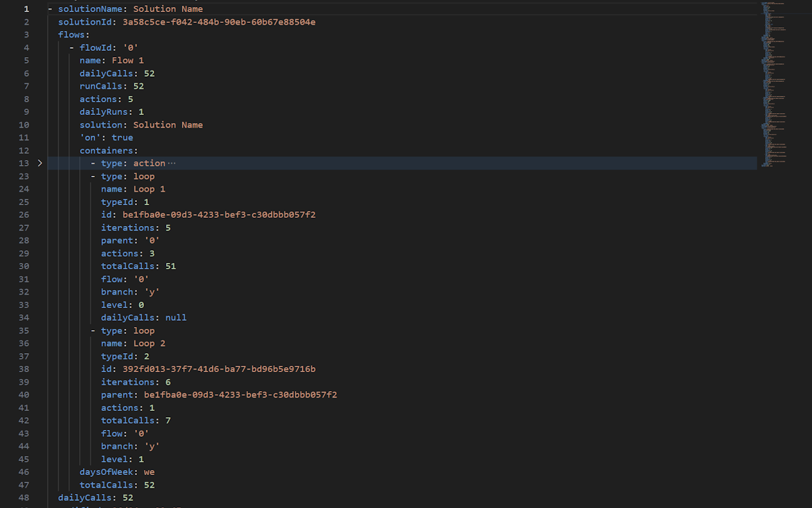Click line number 35 in the gutter

pos(23,330)
